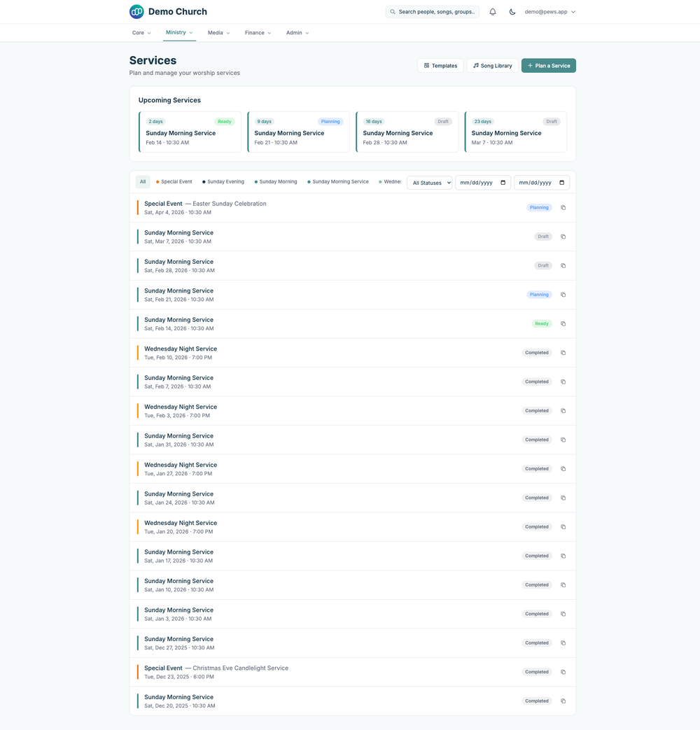
Task: Open the Feb 14 upcoming service card
Action: point(190,132)
